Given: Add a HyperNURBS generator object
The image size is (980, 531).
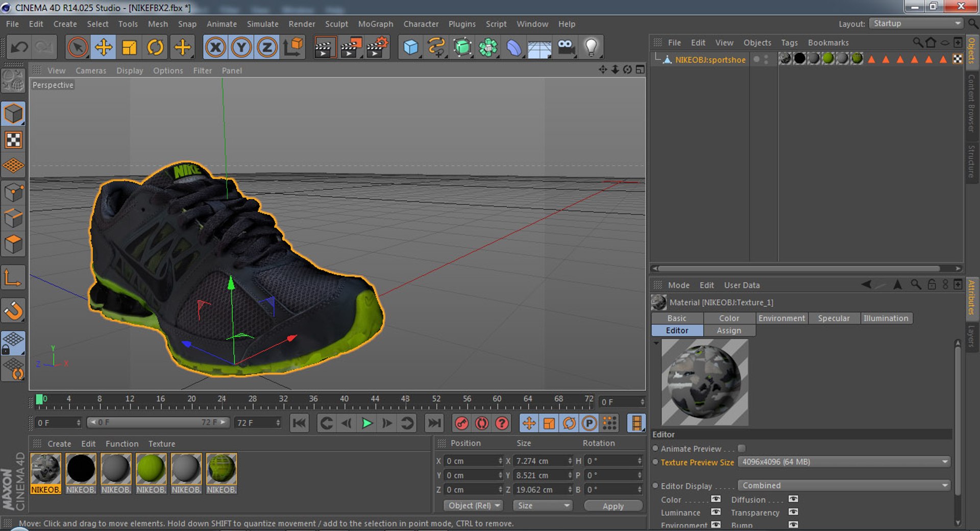Looking at the screenshot, I should 462,47.
